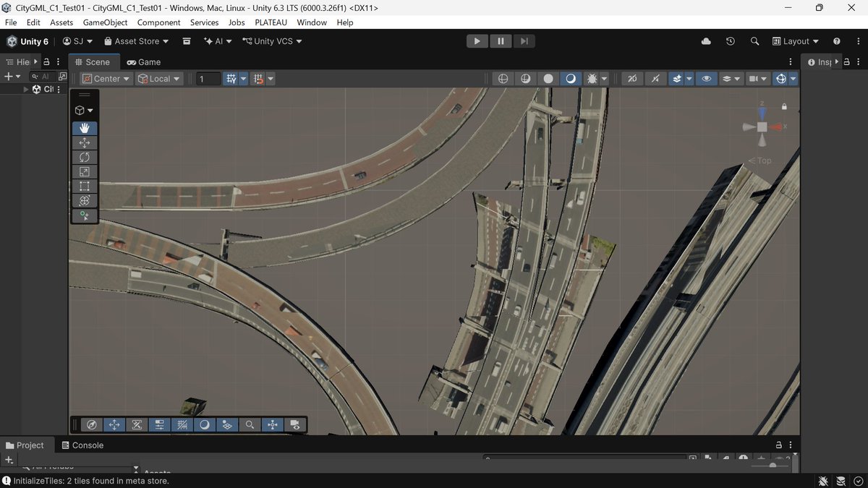Open the Layout dropdown
This screenshot has width=868, height=488.
point(796,41)
